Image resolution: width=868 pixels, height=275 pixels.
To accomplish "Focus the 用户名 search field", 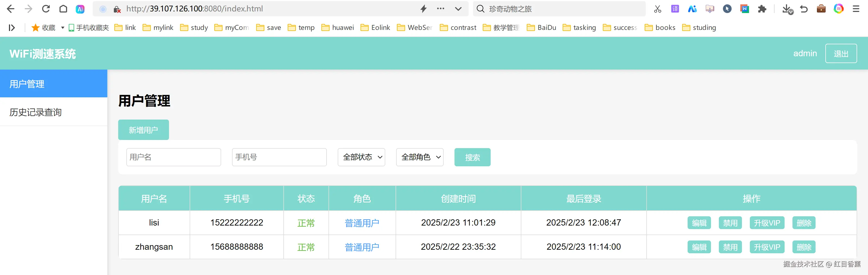I will coord(174,157).
